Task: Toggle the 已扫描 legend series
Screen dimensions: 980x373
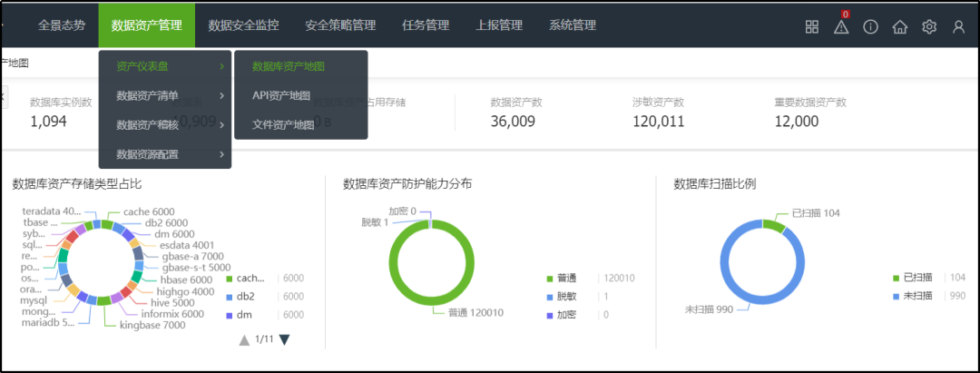Action: pyautogui.click(x=913, y=278)
